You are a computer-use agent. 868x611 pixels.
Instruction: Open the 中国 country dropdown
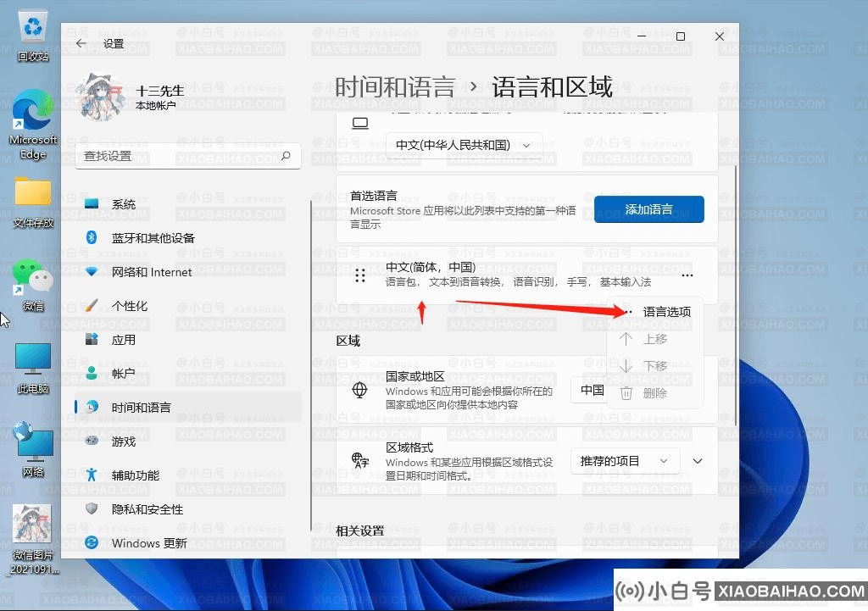point(590,390)
